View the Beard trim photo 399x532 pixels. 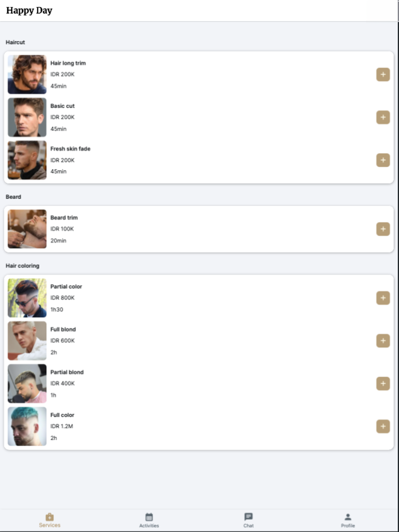(x=27, y=229)
